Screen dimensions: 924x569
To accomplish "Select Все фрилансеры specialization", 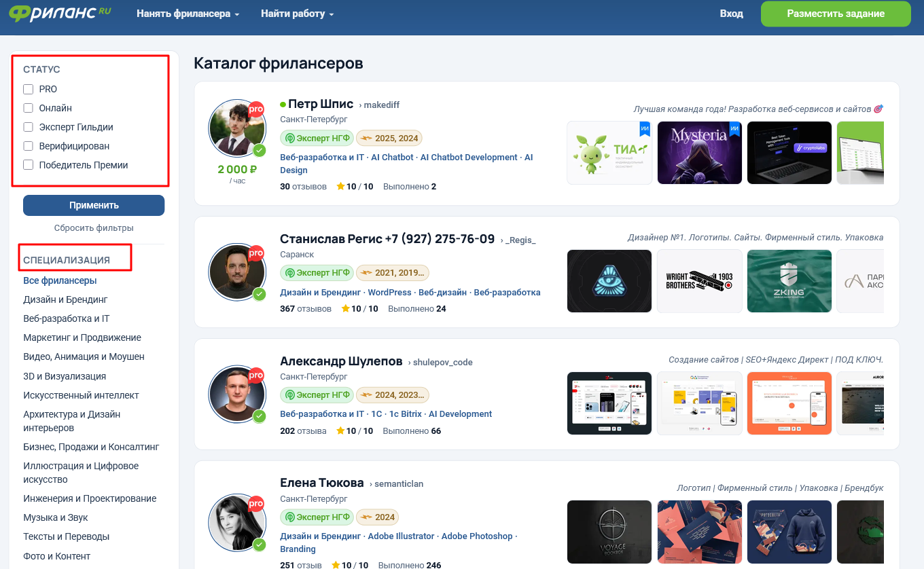I will click(60, 280).
